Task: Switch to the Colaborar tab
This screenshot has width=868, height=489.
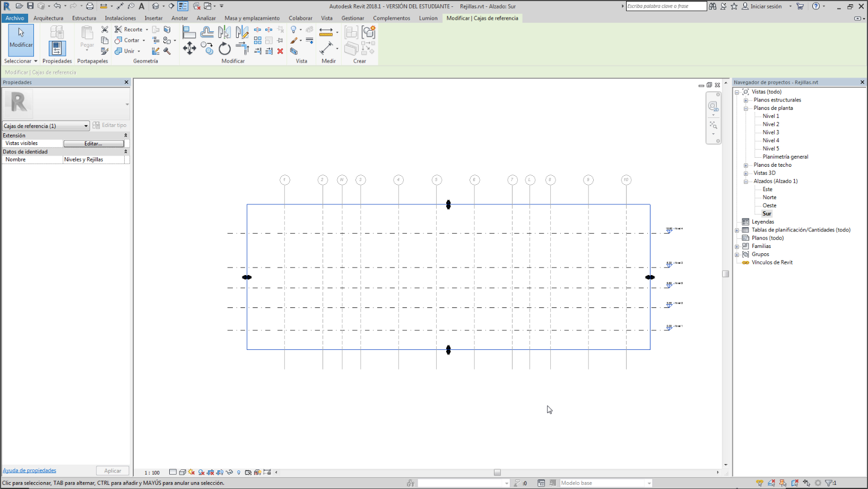Action: coord(300,18)
